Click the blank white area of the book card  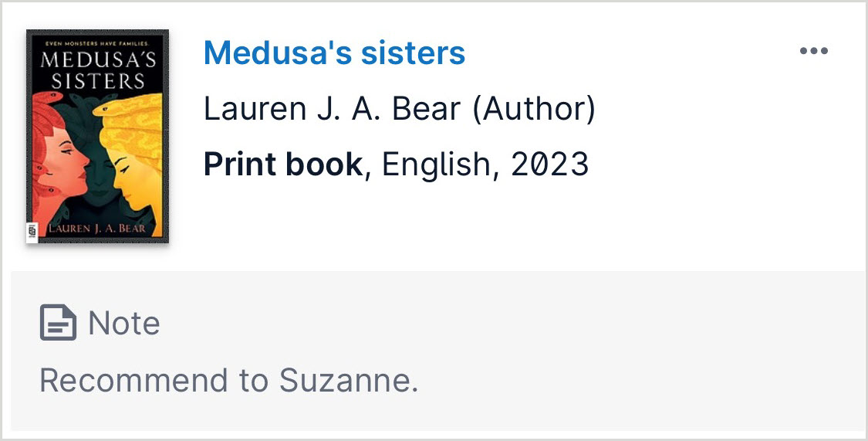point(656,216)
